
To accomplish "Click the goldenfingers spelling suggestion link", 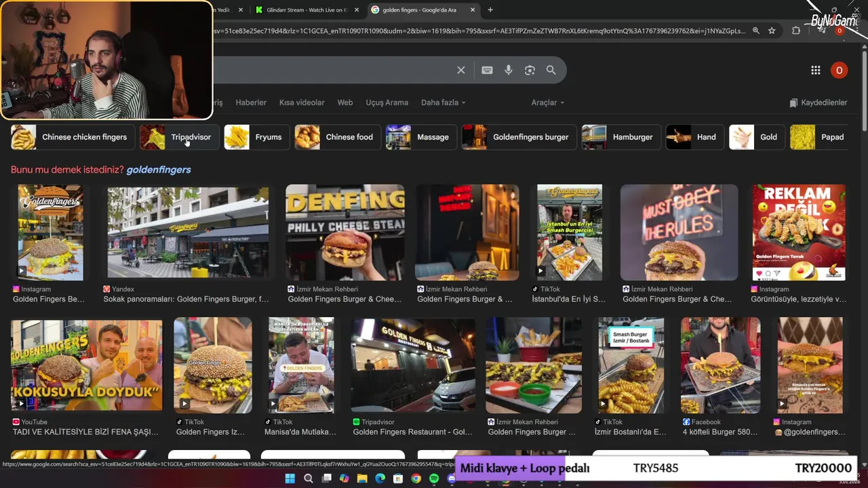I will pos(159,169).
